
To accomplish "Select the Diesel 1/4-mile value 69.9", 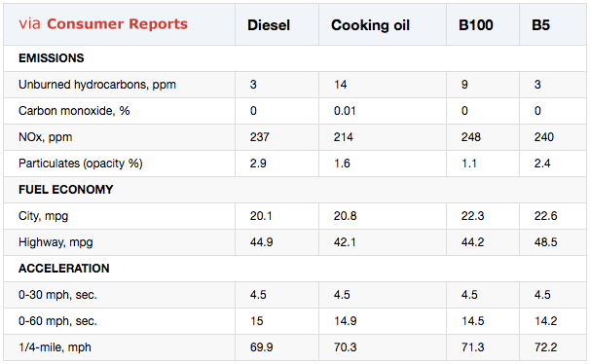I will pos(262,347).
